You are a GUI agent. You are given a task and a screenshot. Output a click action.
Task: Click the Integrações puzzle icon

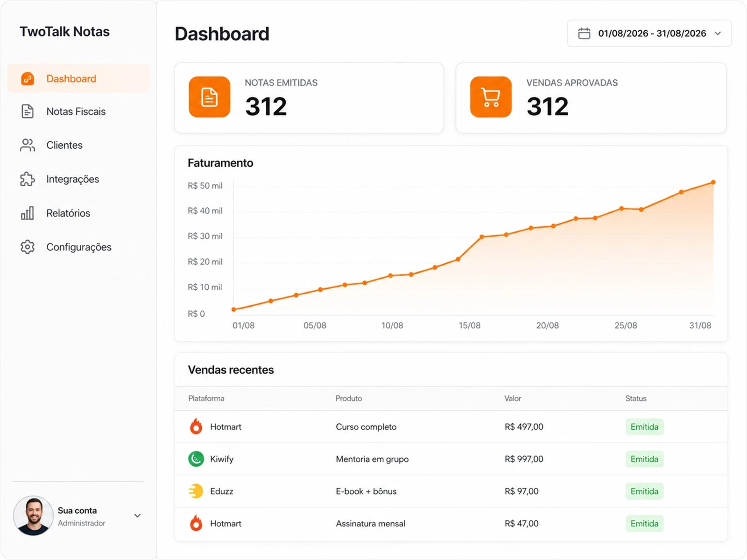(28, 179)
